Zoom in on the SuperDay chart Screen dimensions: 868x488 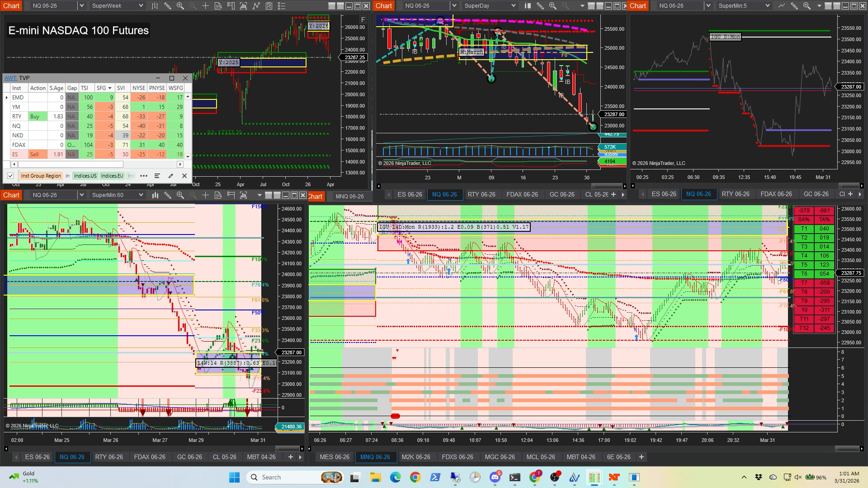553,6
